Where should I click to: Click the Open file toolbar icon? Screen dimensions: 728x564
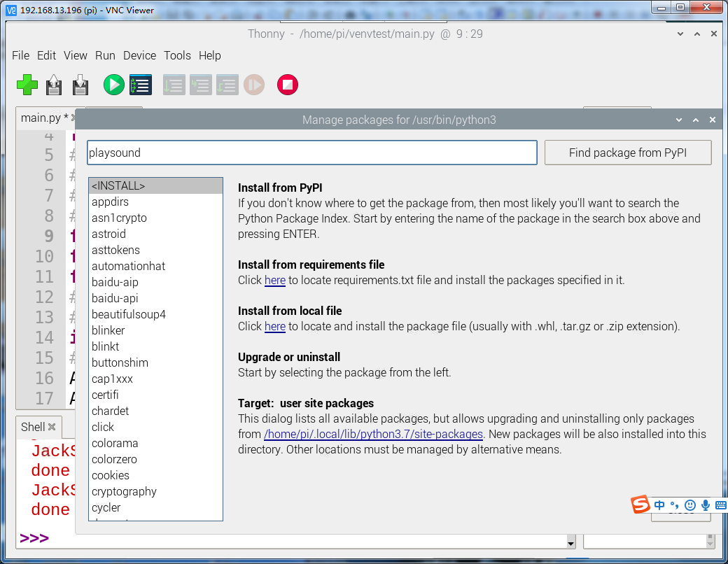(54, 85)
